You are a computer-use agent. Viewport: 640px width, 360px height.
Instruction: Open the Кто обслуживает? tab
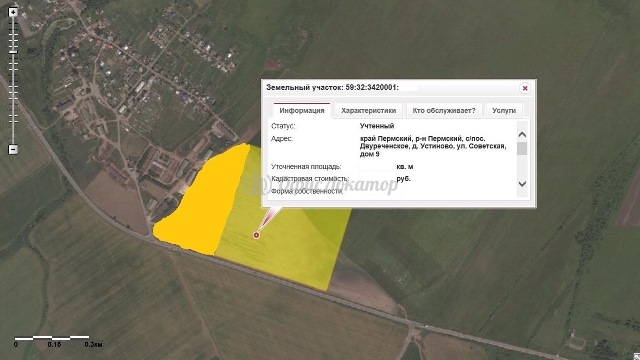[444, 111]
